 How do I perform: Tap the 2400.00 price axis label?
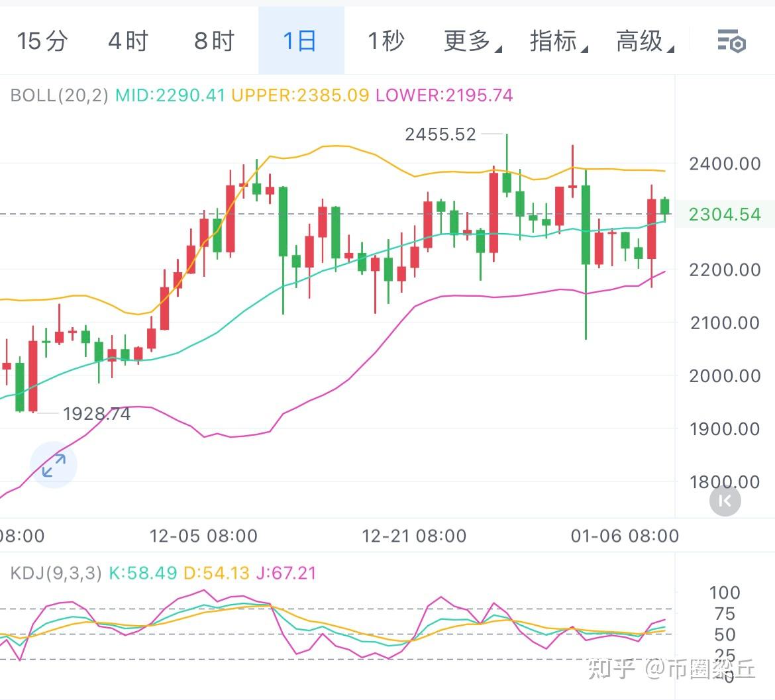[725, 164]
